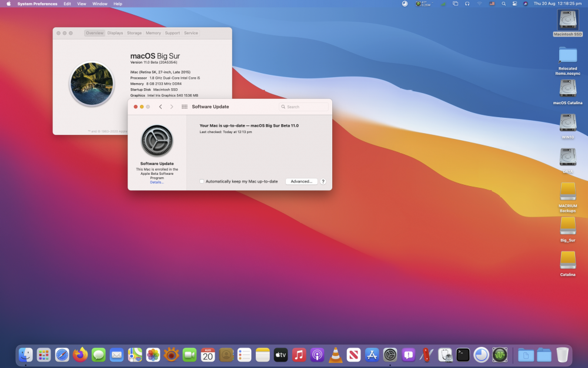This screenshot has width=588, height=368.
Task: Open Details... link for Beta Program
Action: pyautogui.click(x=157, y=182)
